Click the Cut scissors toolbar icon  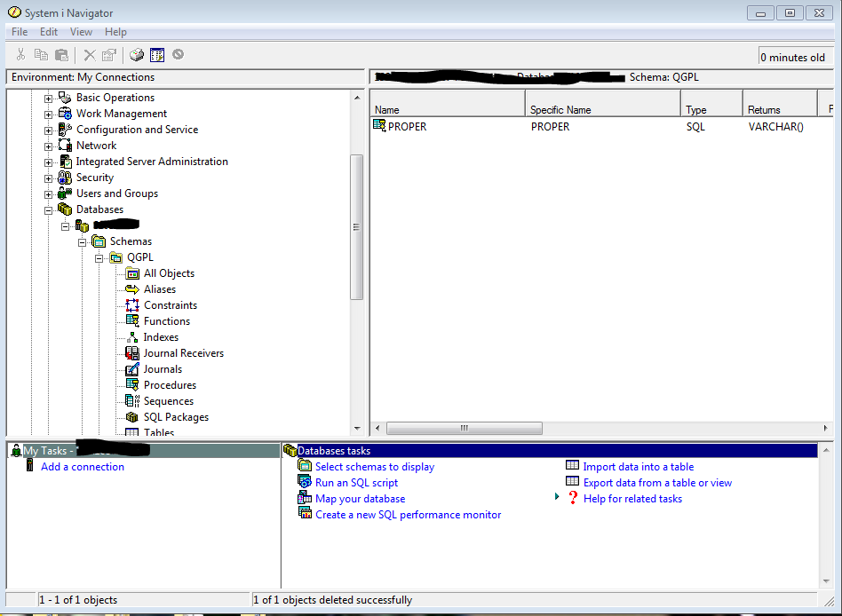pos(21,54)
